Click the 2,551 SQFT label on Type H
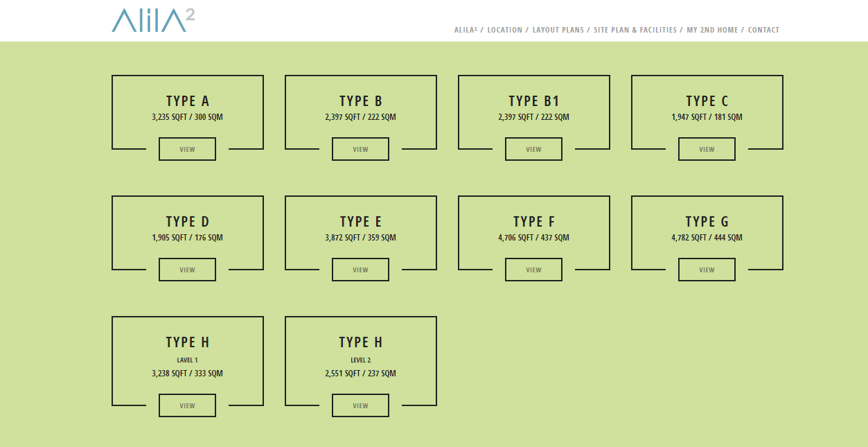 pyautogui.click(x=360, y=373)
